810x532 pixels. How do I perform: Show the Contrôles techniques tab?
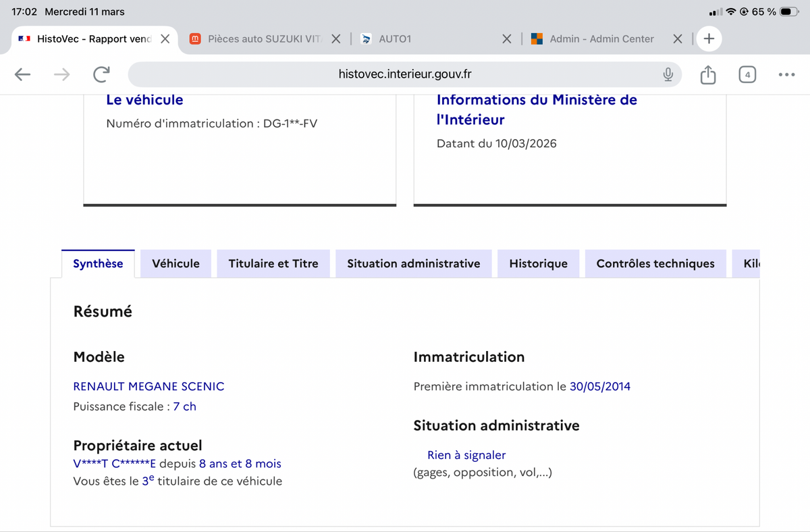pos(655,263)
